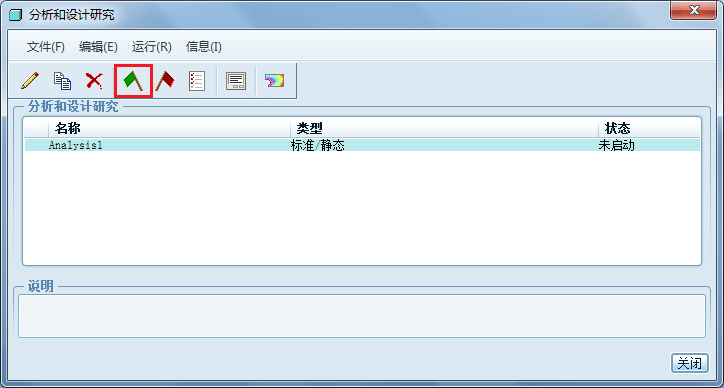Screen dimensions: 724x388
Task: Stop the run with the red flag
Action: coord(165,81)
